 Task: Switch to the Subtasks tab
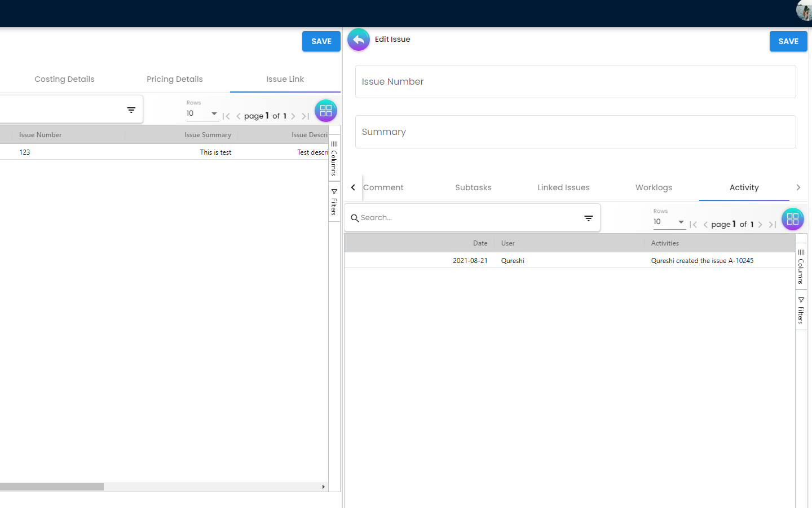pos(473,187)
